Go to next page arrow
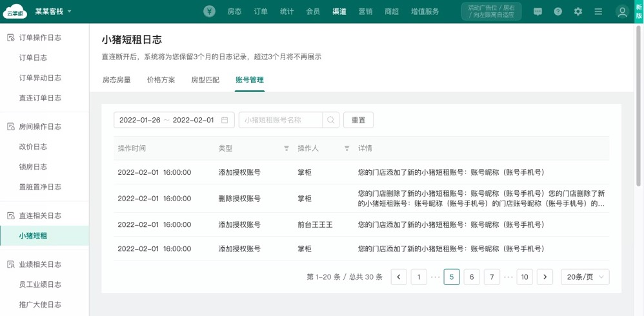 (x=545, y=277)
